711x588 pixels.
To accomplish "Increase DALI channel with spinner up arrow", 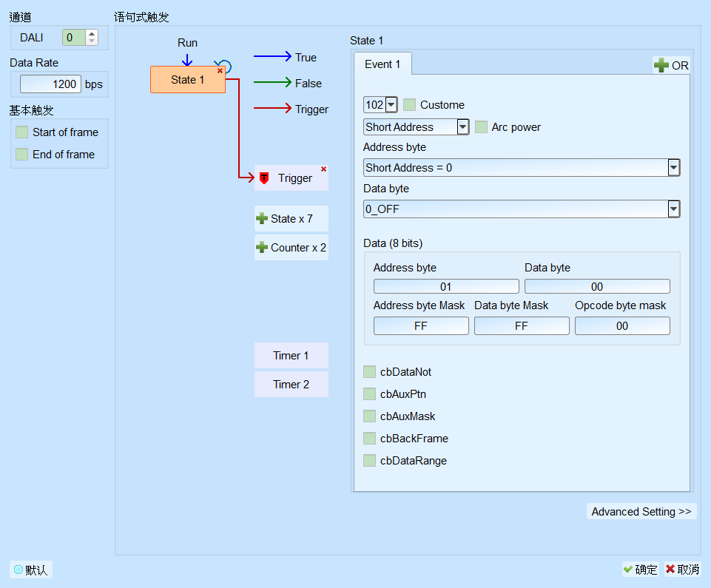I will point(92,34).
